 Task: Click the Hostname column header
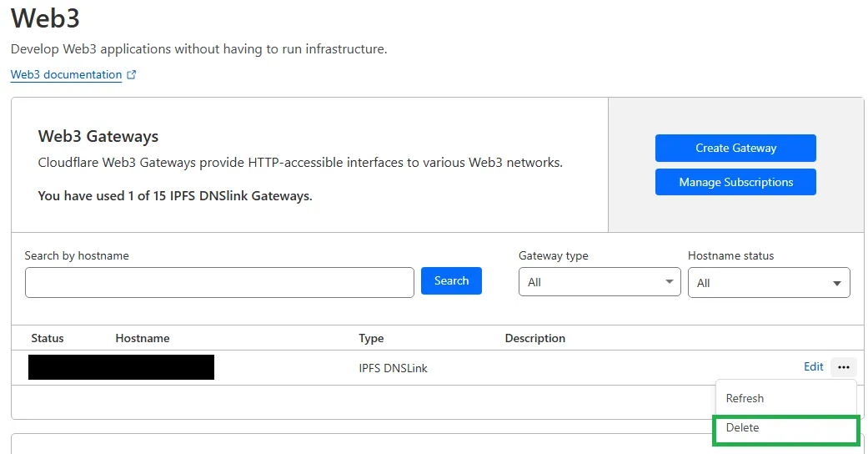pyautogui.click(x=143, y=338)
